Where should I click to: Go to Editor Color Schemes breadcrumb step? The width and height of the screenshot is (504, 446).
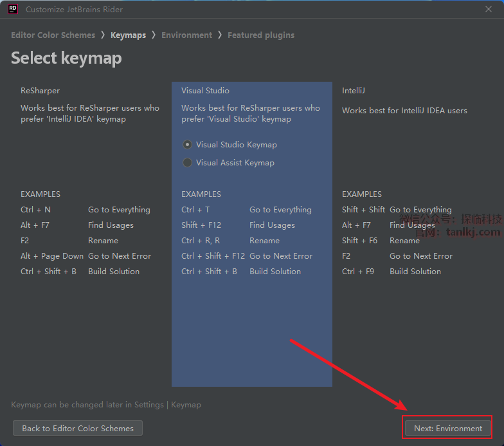coord(53,35)
